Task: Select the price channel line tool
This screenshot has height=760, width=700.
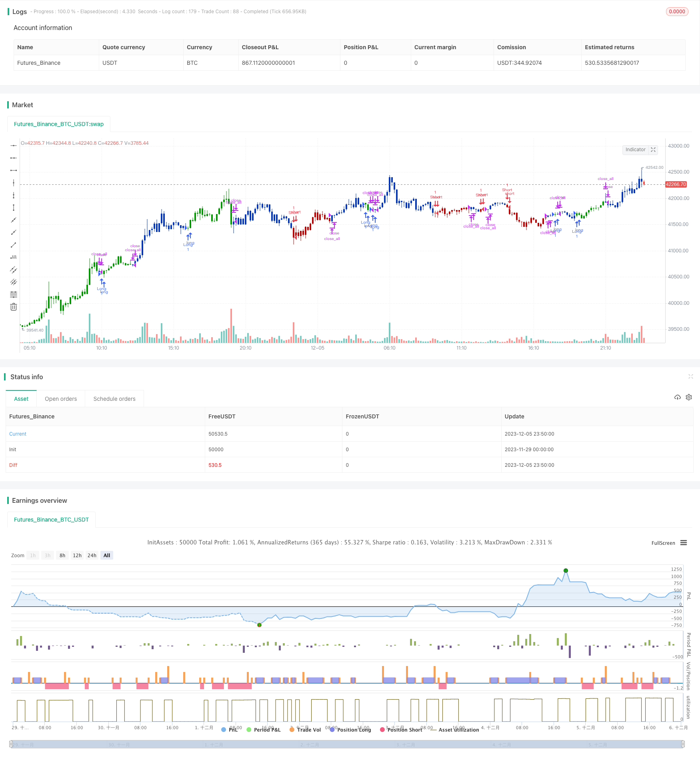Action: 14,270
